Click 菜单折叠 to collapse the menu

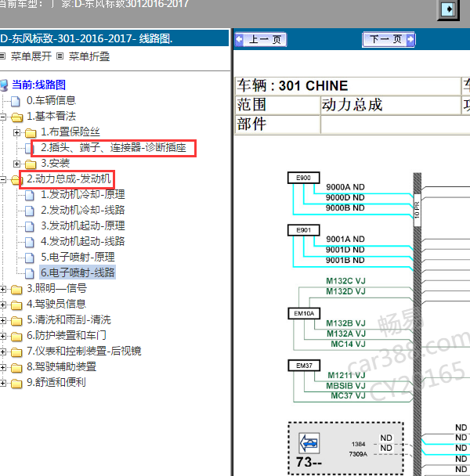point(89,56)
